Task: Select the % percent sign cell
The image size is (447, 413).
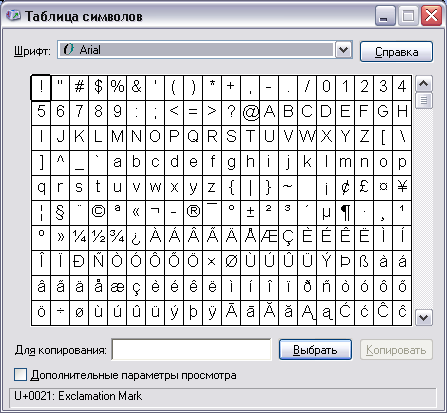Action: pyautogui.click(x=117, y=88)
